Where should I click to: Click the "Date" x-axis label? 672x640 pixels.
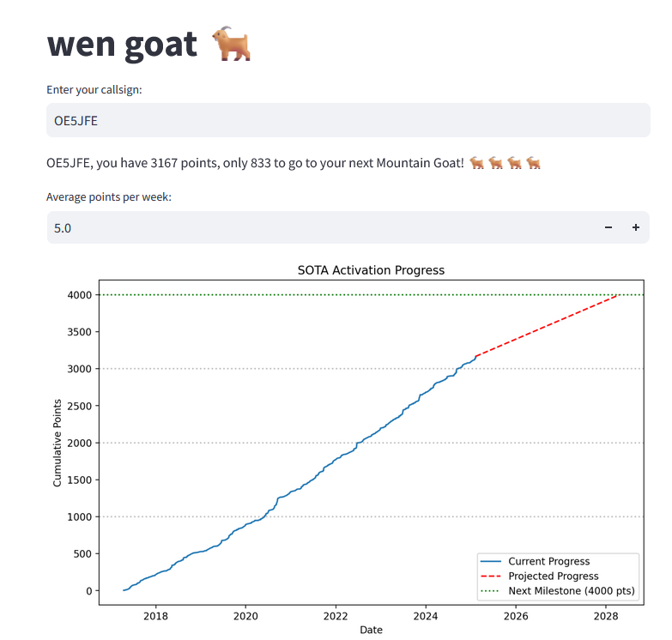tap(371, 631)
